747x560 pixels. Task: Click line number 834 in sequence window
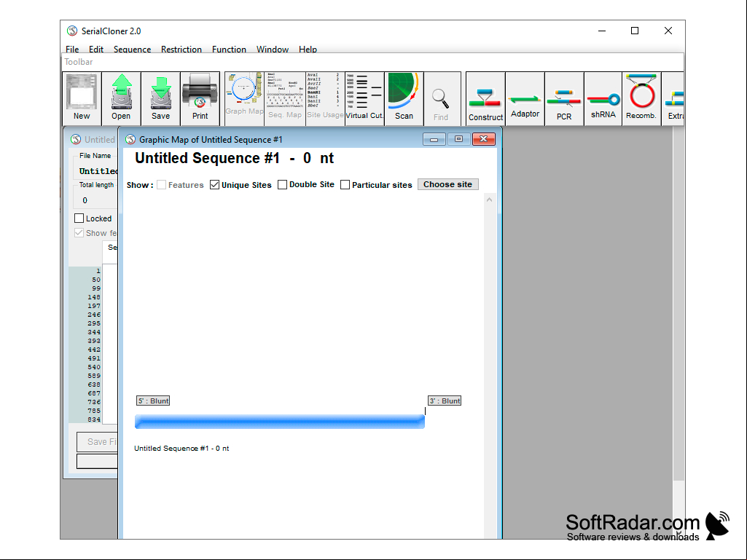tap(94, 419)
